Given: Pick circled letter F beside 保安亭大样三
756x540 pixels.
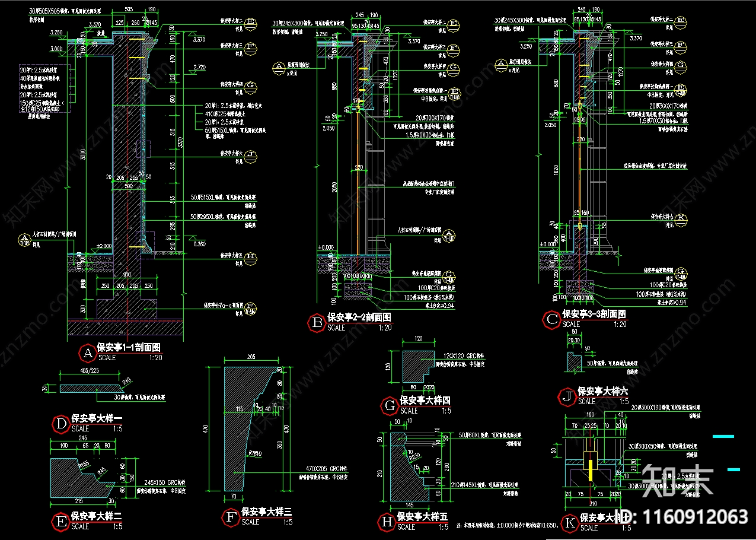Looking at the screenshot, I should [x=231, y=517].
